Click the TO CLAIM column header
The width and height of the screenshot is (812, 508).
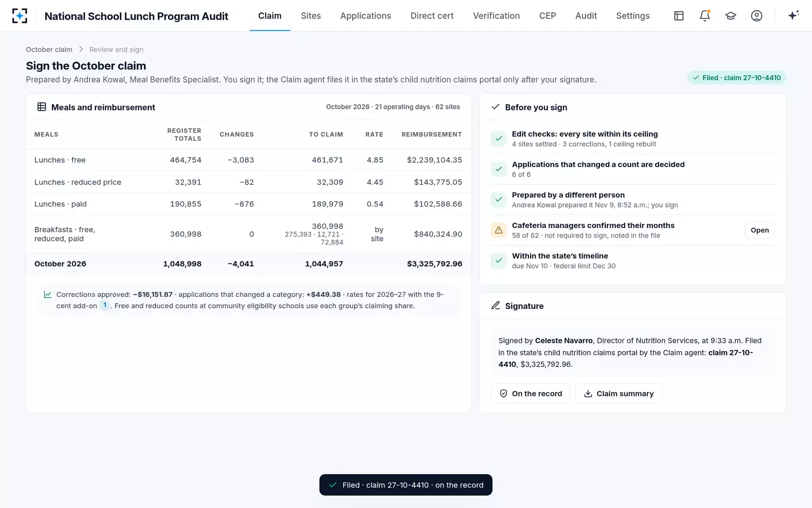click(326, 134)
